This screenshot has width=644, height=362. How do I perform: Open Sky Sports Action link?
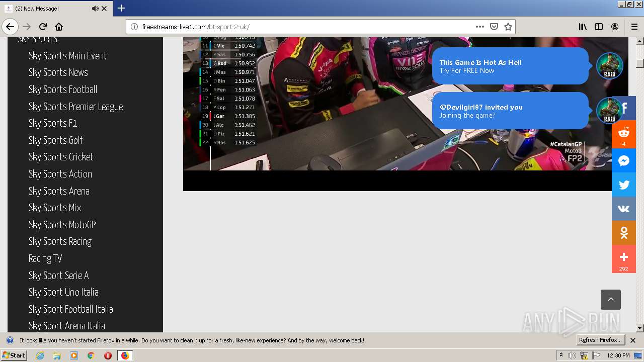tap(60, 174)
